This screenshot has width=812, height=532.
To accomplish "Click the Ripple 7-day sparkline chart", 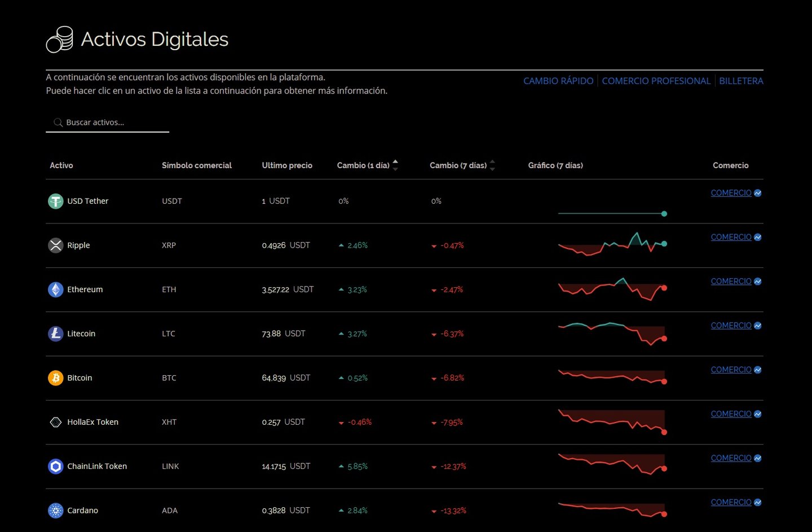I will (x=612, y=244).
